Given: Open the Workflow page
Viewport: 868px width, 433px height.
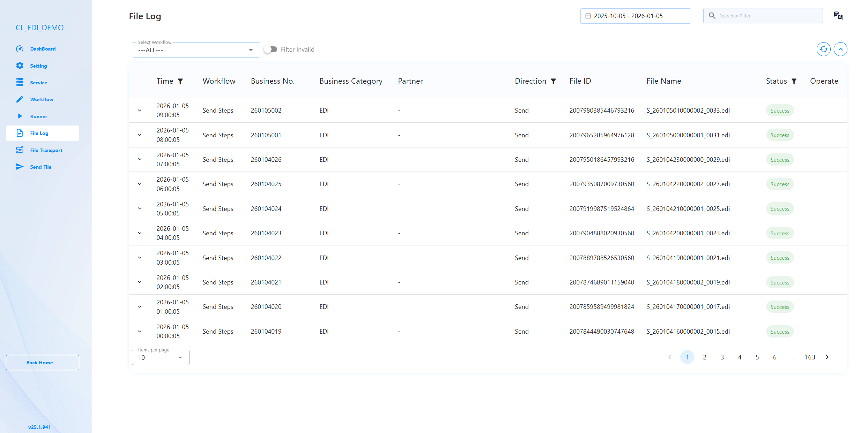Looking at the screenshot, I should tap(42, 99).
